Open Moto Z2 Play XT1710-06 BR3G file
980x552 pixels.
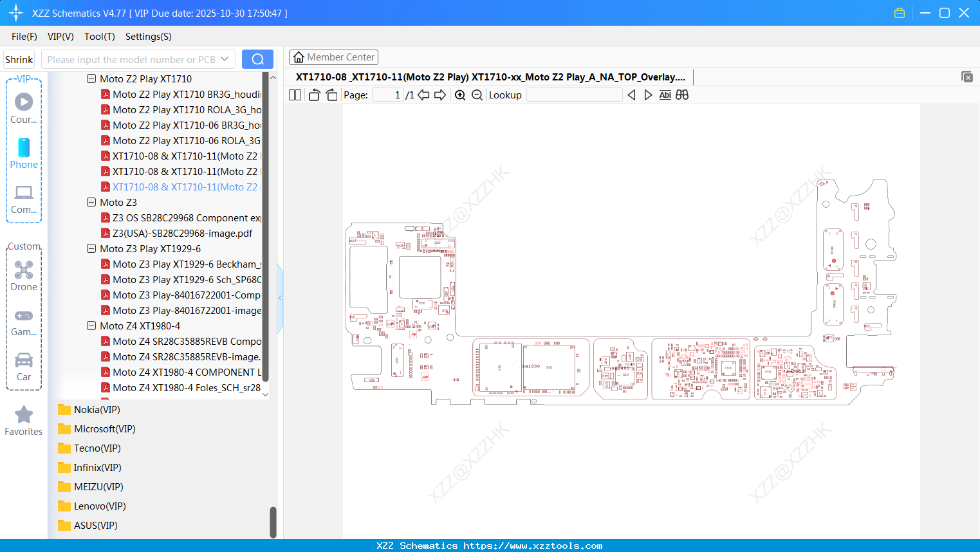tap(181, 125)
